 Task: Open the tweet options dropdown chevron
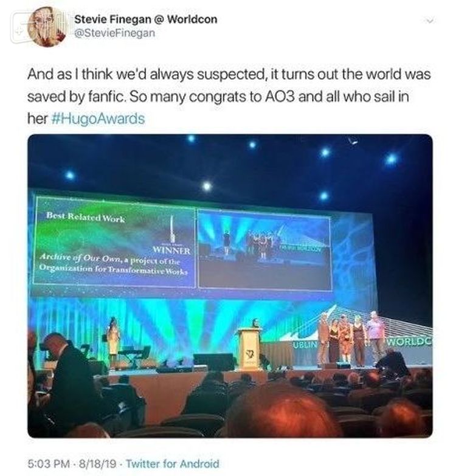[430, 21]
